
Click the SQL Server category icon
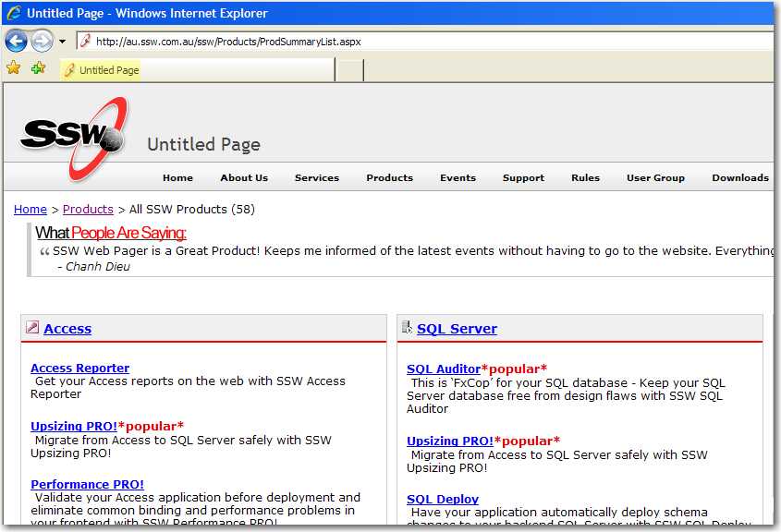pos(407,327)
